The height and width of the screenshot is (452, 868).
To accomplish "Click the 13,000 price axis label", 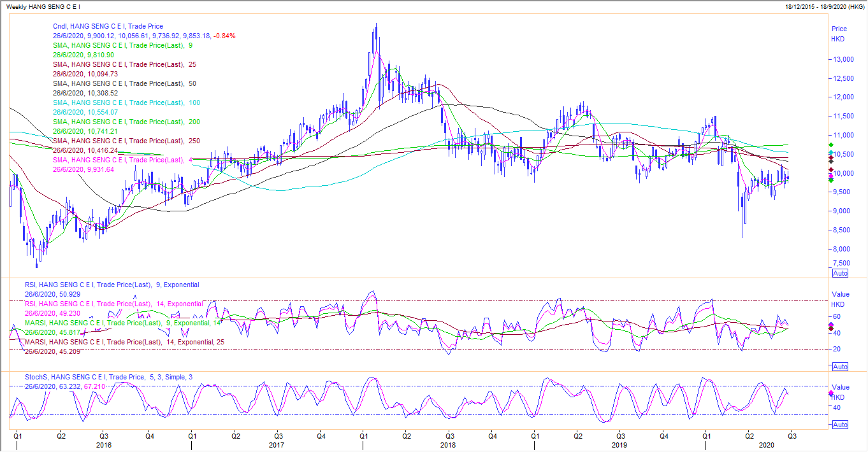I will [844, 59].
